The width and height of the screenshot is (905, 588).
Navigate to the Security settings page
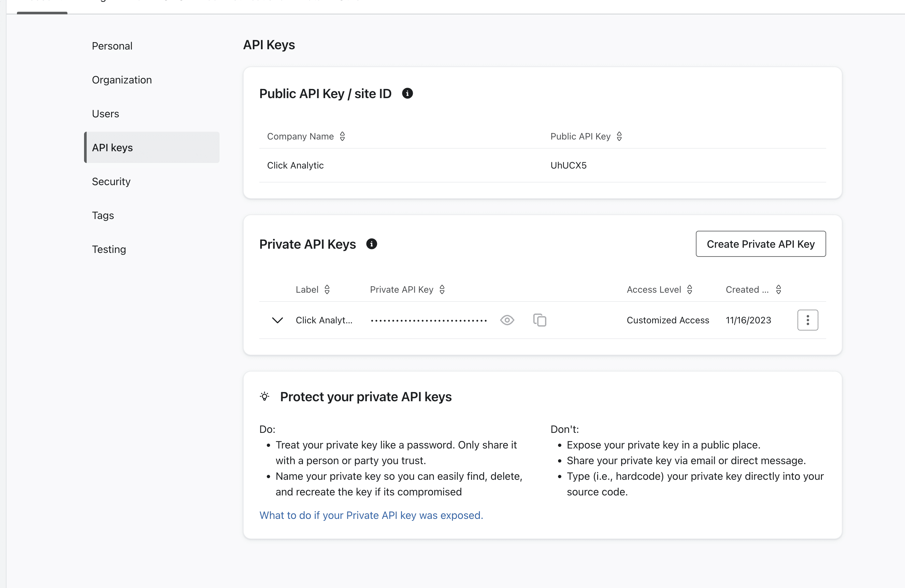coord(111,181)
